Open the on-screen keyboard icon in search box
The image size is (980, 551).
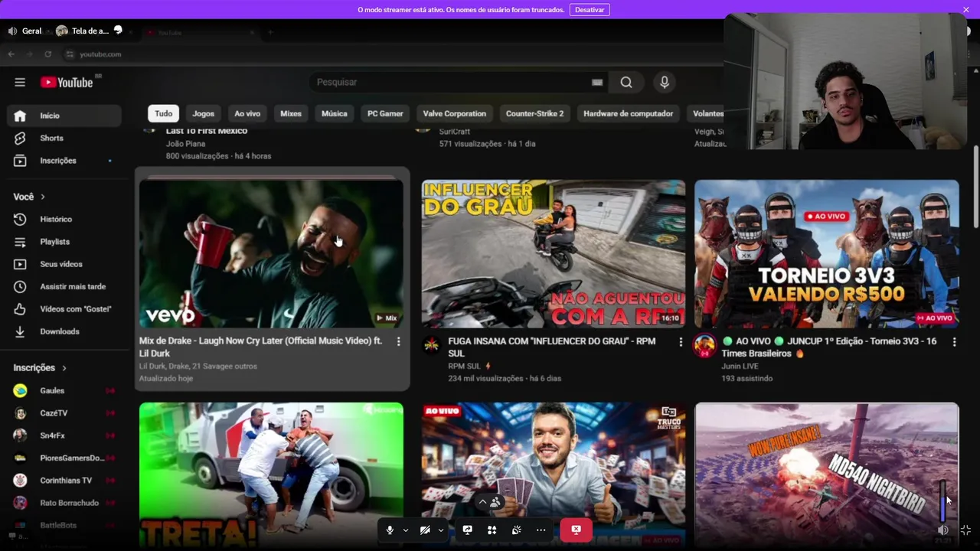pyautogui.click(x=597, y=82)
